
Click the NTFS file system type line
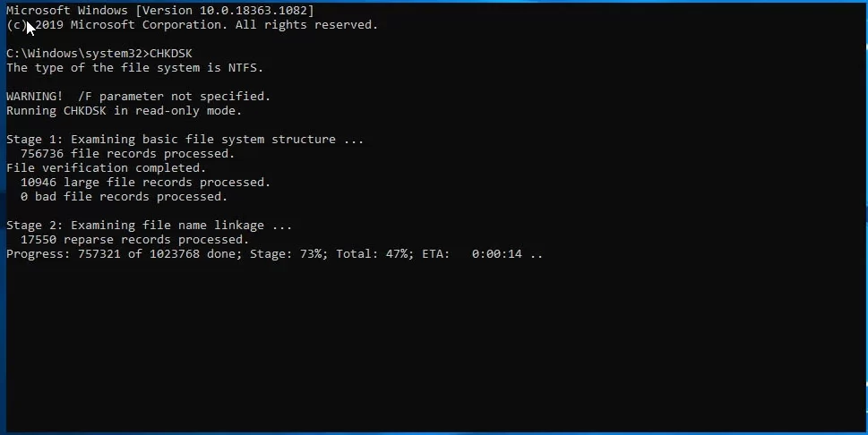pos(135,67)
